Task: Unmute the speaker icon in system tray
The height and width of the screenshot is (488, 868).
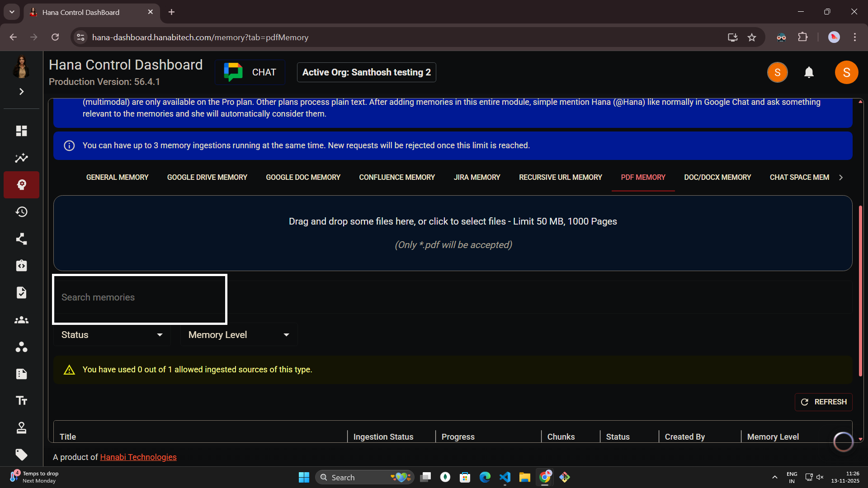Action: pyautogui.click(x=820, y=477)
